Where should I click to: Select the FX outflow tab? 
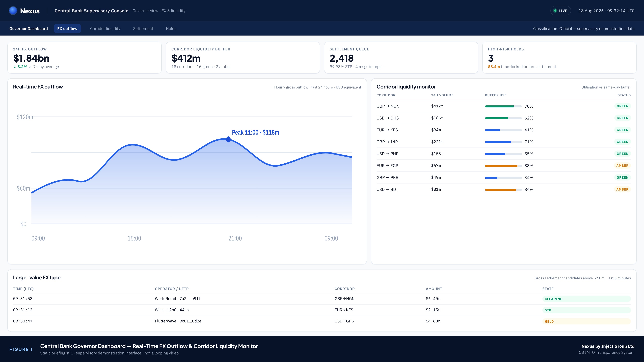click(67, 28)
